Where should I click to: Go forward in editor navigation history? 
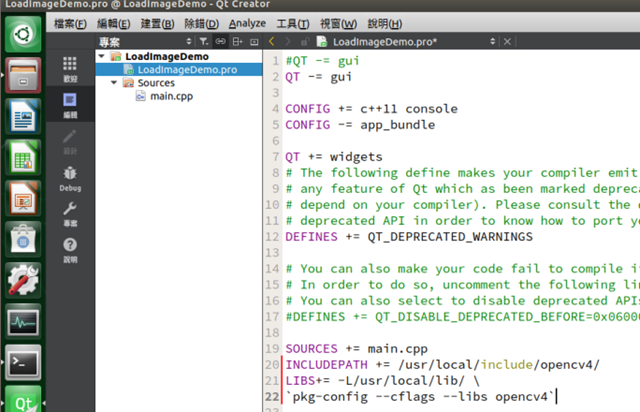coord(288,41)
